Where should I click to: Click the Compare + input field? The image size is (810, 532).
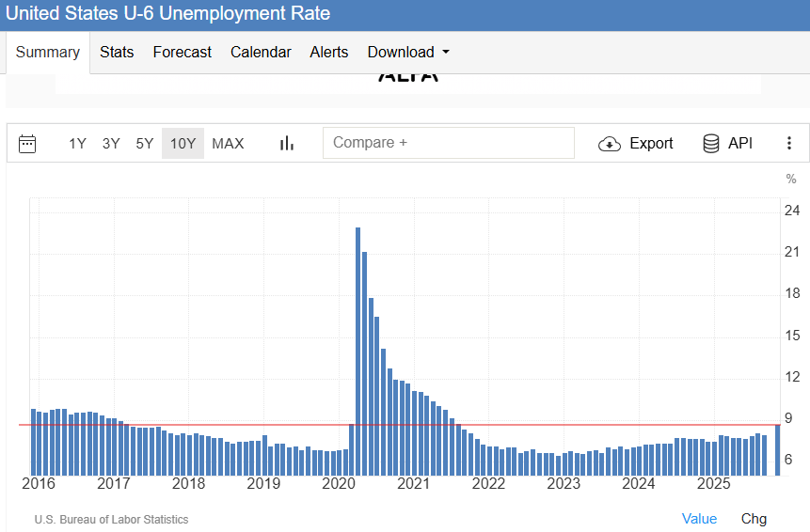[448, 143]
